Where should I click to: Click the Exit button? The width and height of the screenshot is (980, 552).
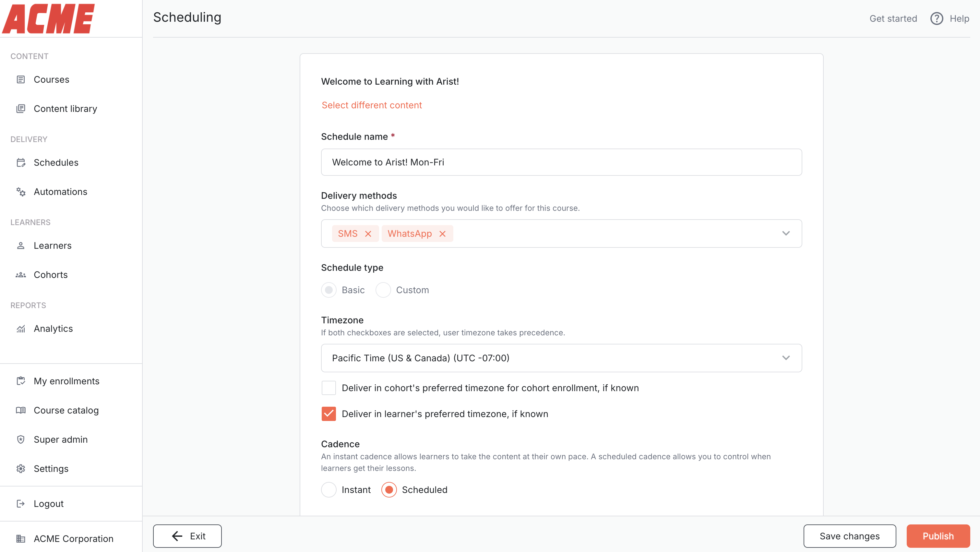coord(187,536)
